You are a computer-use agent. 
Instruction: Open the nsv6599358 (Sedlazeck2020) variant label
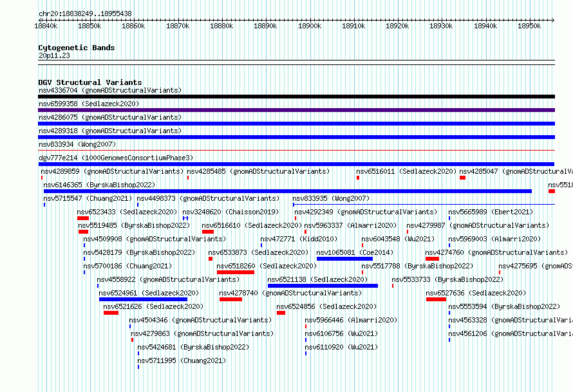[89, 104]
